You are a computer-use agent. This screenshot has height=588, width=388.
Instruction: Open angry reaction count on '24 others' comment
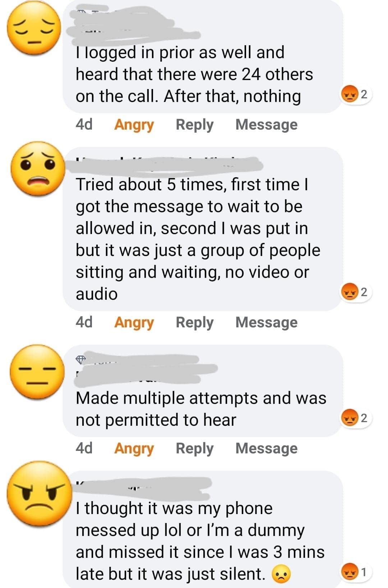click(356, 94)
